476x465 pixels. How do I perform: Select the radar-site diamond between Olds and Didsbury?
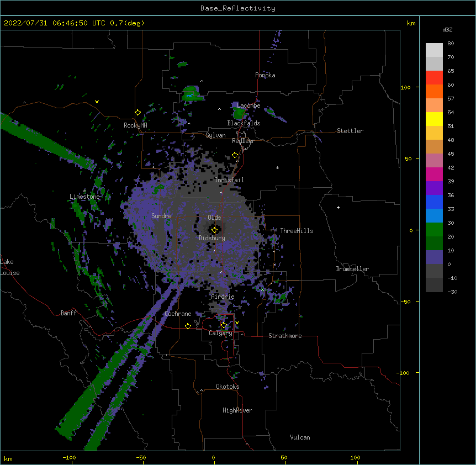pos(214,230)
